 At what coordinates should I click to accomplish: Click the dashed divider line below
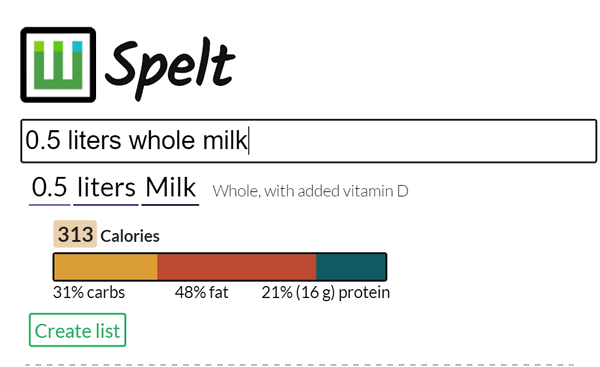[x=300, y=365]
